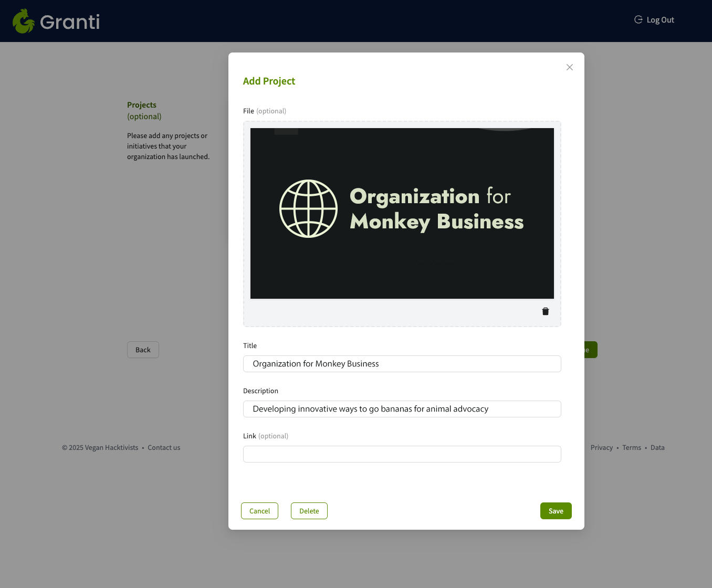Close the Add Project dialog with the X
Screen dimensions: 712x588
tap(570, 67)
